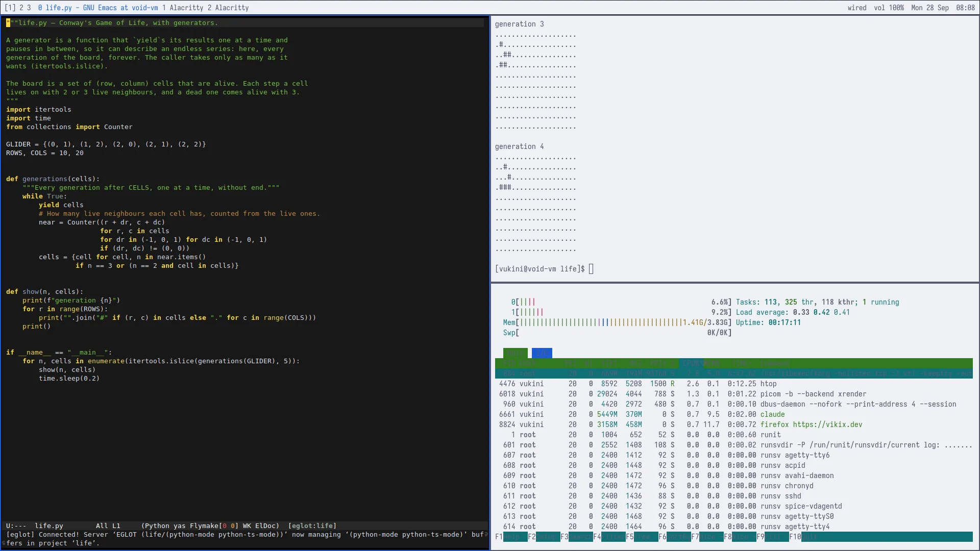The height and width of the screenshot is (551, 980).
Task: Select the runsv chronyd process row
Action: [x=734, y=486]
